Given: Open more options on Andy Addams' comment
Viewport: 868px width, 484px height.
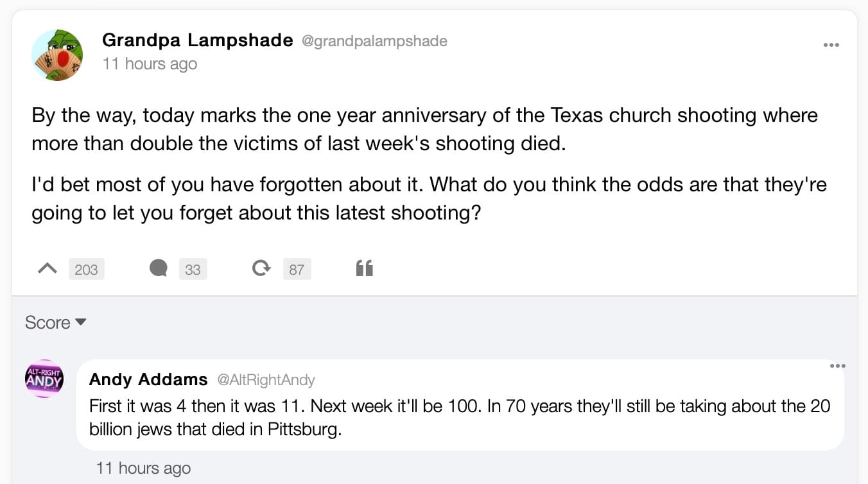Looking at the screenshot, I should (x=837, y=366).
